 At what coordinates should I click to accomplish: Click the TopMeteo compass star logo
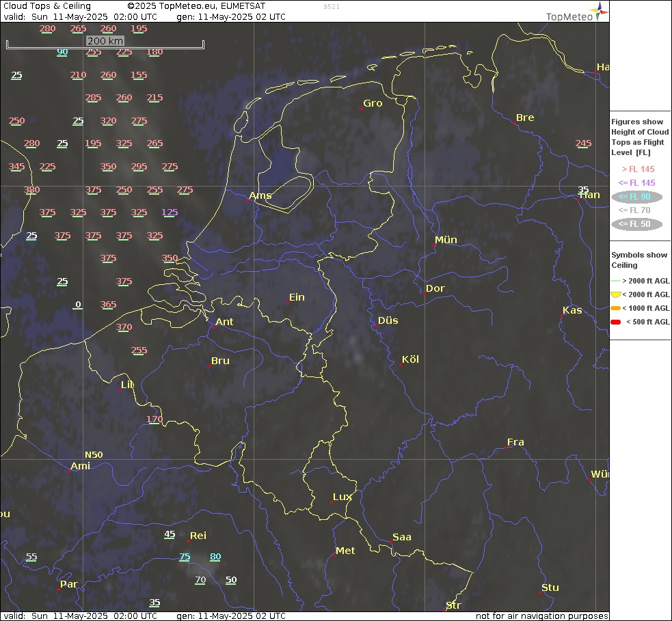tap(599, 10)
